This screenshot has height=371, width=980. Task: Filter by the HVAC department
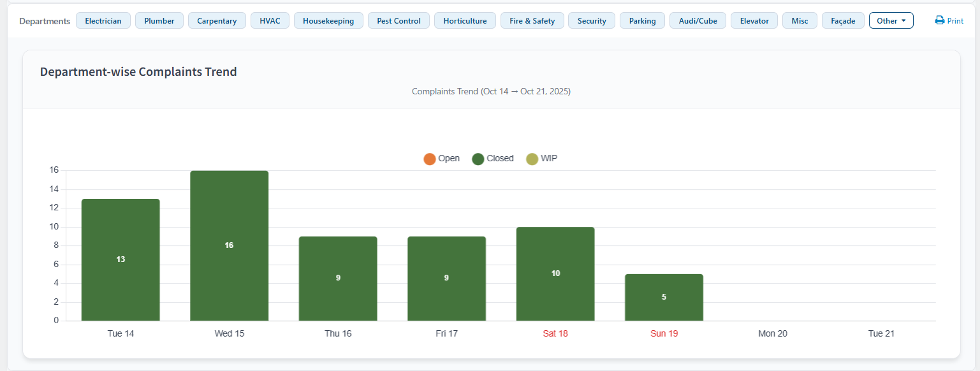[x=270, y=20]
